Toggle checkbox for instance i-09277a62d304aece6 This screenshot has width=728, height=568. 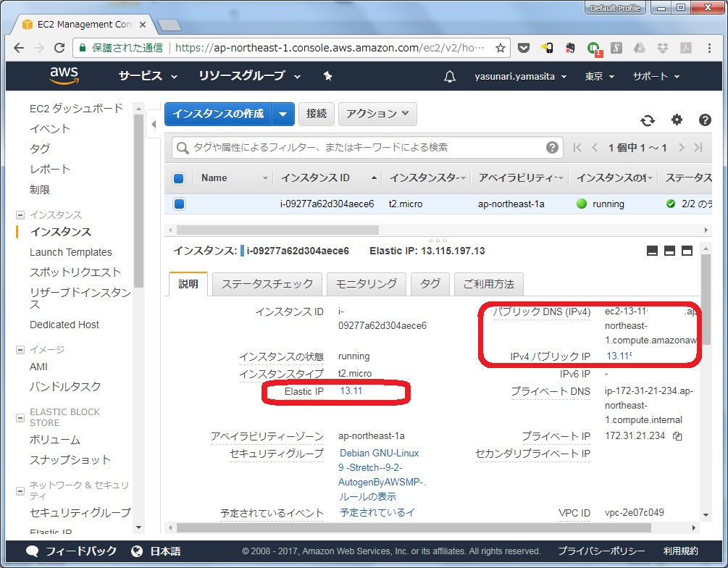click(x=179, y=204)
